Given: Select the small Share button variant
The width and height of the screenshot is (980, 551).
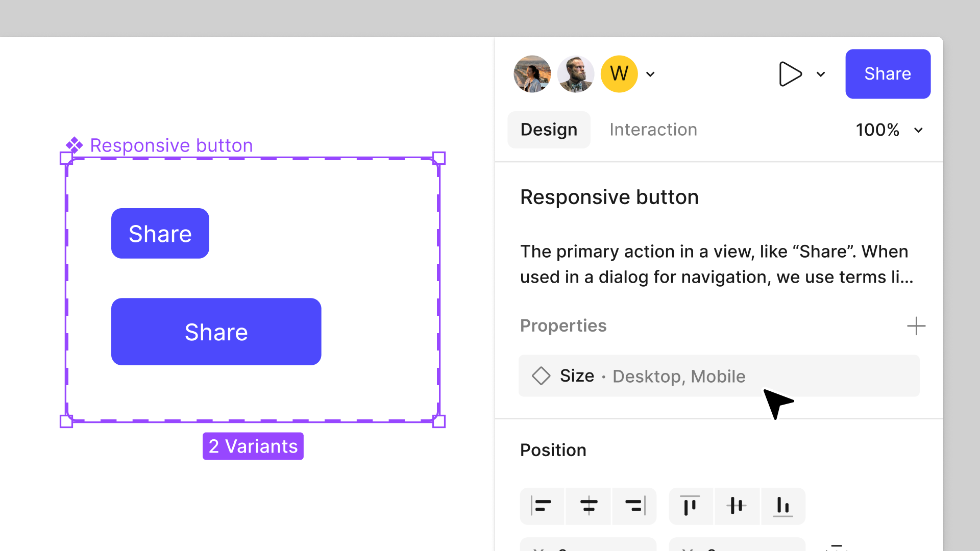Looking at the screenshot, I should click(160, 234).
